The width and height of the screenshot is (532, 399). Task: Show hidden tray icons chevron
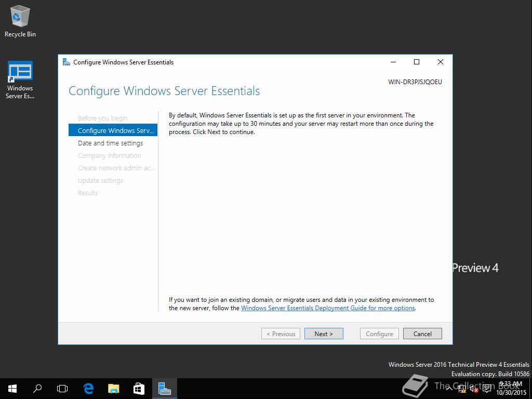(x=449, y=389)
